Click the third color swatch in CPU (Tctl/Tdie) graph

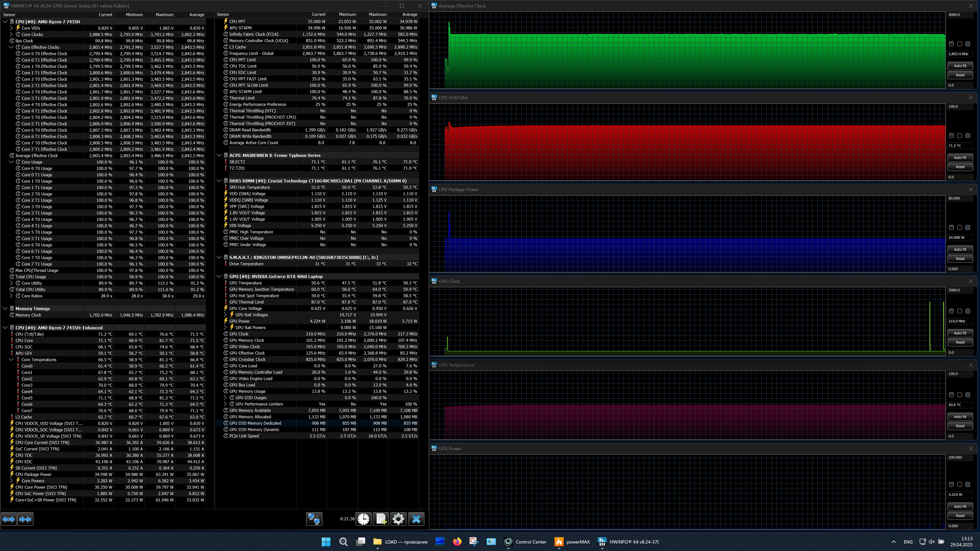pos(968,136)
